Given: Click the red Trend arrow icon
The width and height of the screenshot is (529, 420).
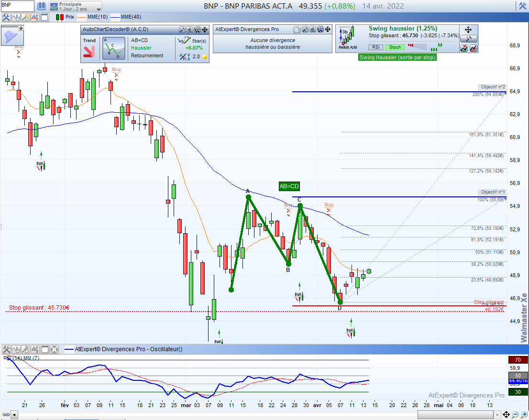Looking at the screenshot, I should (x=89, y=52).
